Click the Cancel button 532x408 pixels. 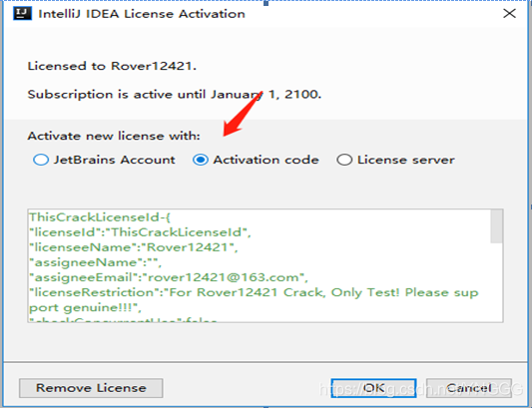tap(469, 388)
